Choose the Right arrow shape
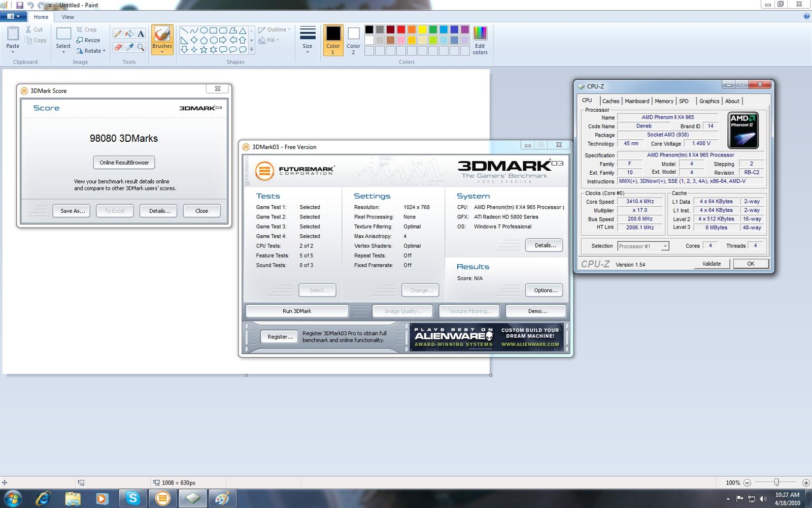This screenshot has height=508, width=812. [223, 40]
